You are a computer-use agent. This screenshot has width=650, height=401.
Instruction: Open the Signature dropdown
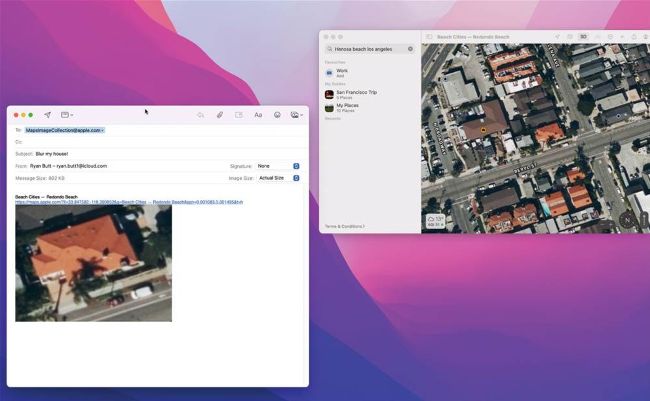tap(279, 166)
